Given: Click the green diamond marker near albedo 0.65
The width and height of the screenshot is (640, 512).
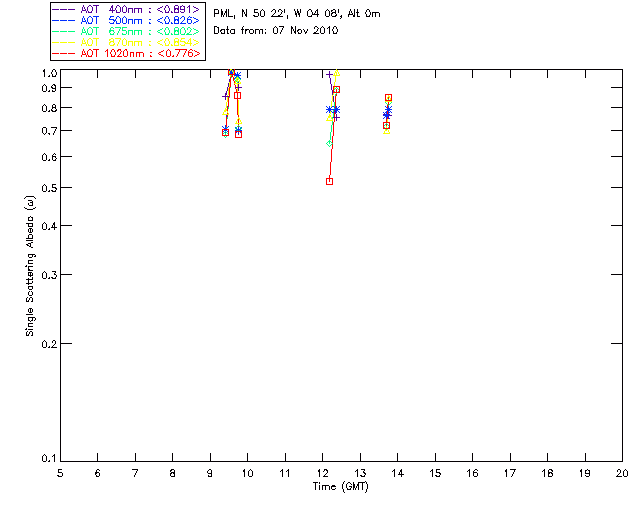Looking at the screenshot, I should (x=329, y=144).
